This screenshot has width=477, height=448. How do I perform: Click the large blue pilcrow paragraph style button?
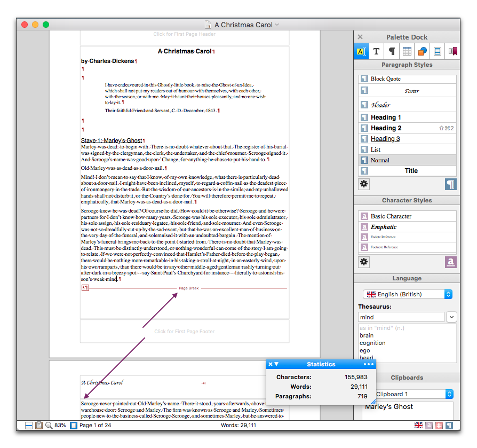tap(451, 184)
